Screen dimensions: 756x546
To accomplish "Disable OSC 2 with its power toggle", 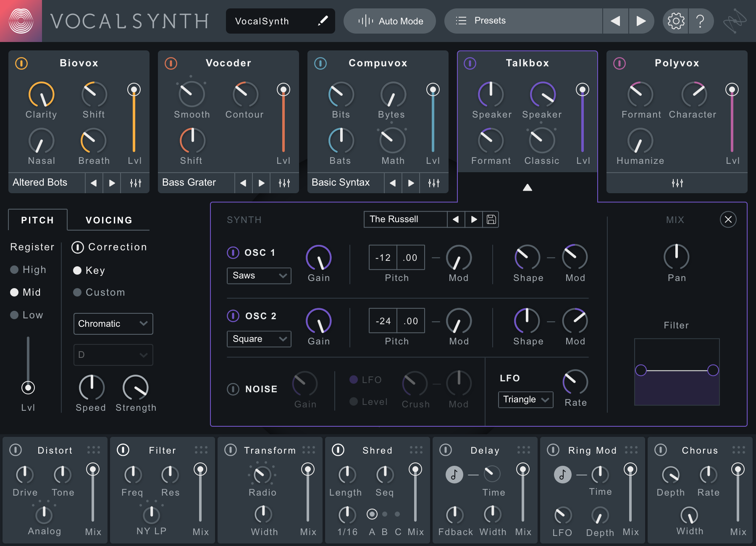I will [233, 316].
